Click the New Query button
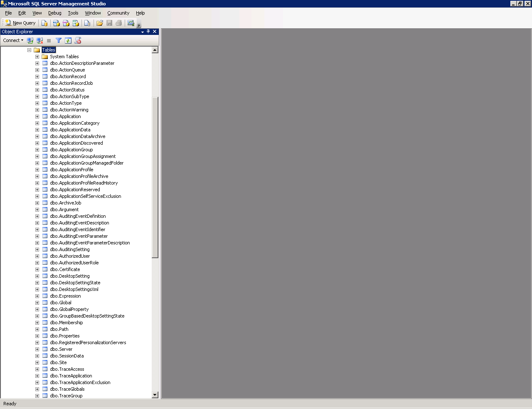This screenshot has height=409, width=532. [x=20, y=23]
